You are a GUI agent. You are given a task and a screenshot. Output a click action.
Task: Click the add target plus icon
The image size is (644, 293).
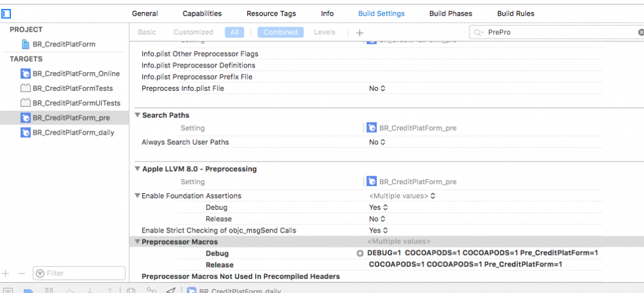(6, 273)
